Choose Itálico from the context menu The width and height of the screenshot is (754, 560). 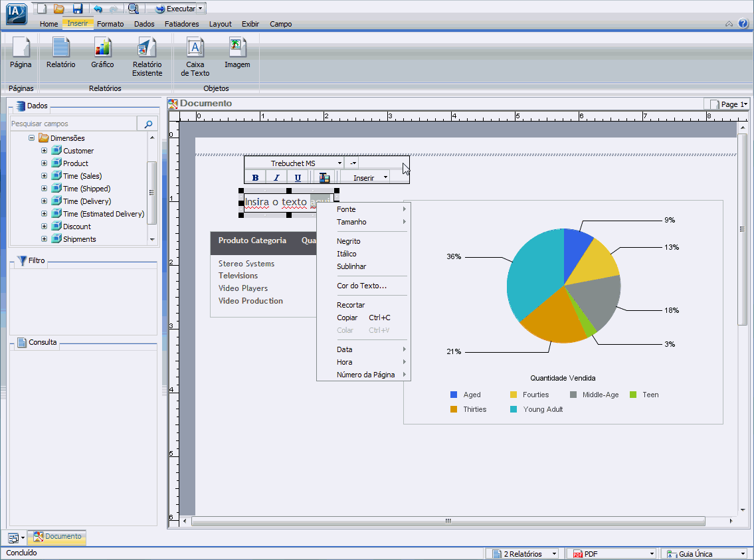pyautogui.click(x=363, y=253)
